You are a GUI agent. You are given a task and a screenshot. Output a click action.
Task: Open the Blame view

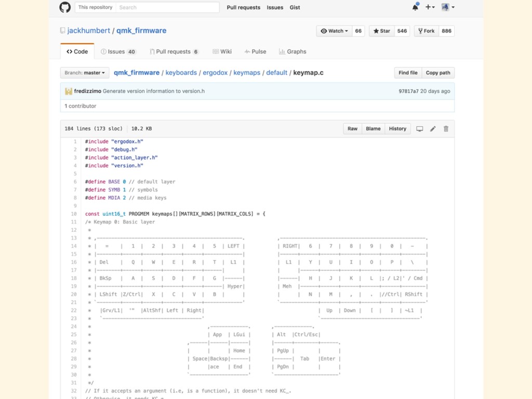pos(373,129)
